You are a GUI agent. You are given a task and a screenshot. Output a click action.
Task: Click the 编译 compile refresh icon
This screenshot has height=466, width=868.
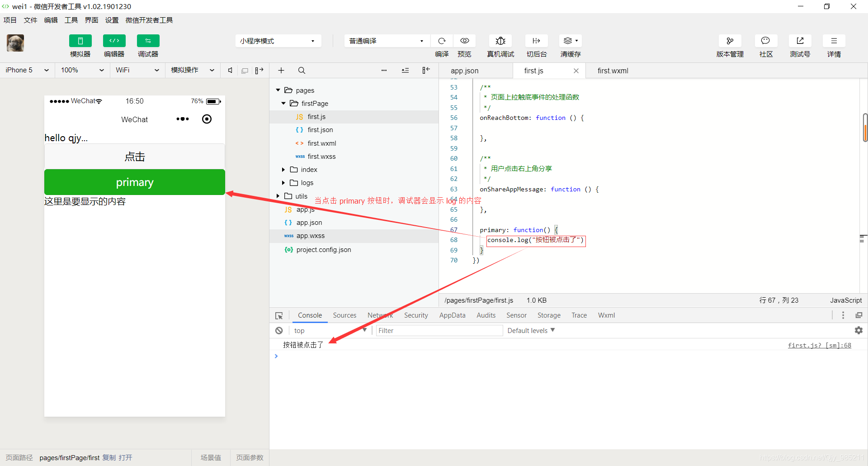click(x=442, y=41)
